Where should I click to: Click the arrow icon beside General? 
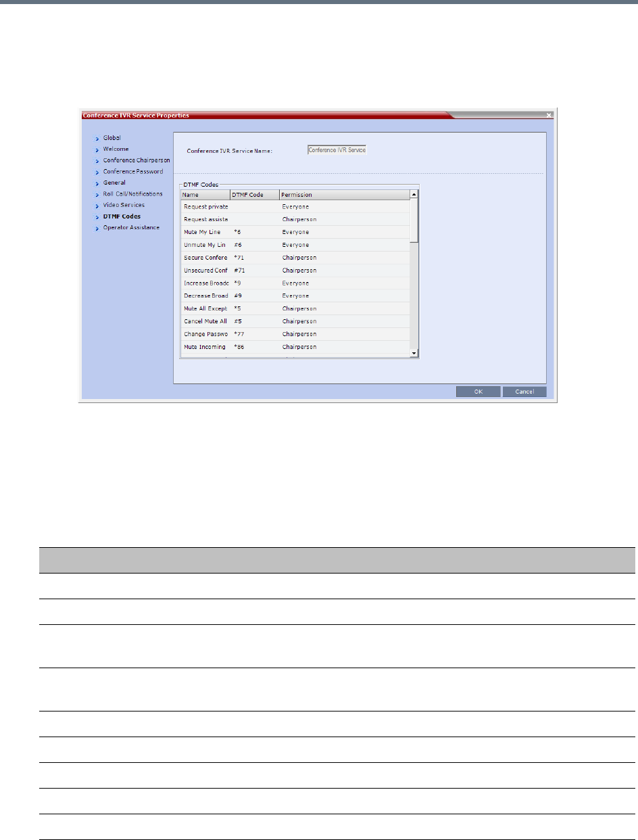click(97, 183)
